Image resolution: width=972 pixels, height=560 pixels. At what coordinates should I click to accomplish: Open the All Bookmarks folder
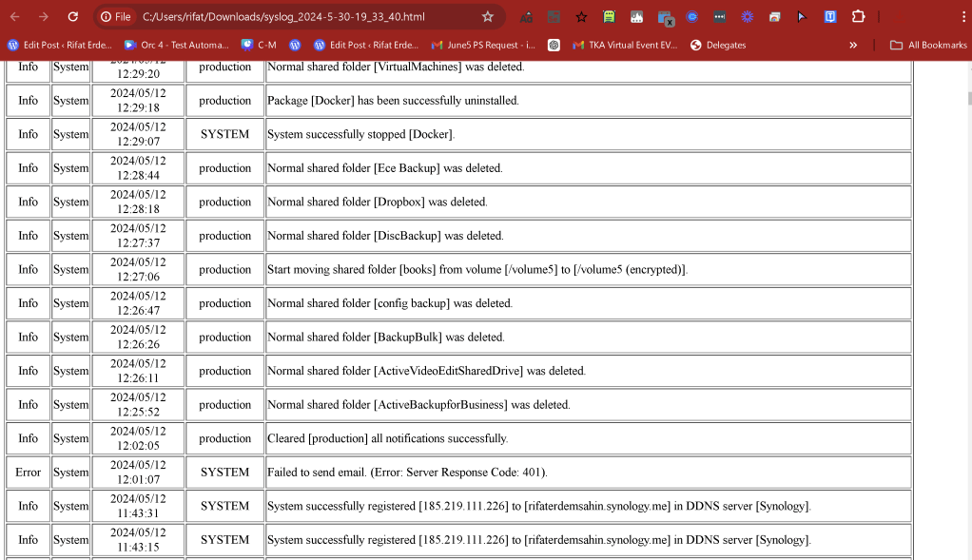point(928,46)
